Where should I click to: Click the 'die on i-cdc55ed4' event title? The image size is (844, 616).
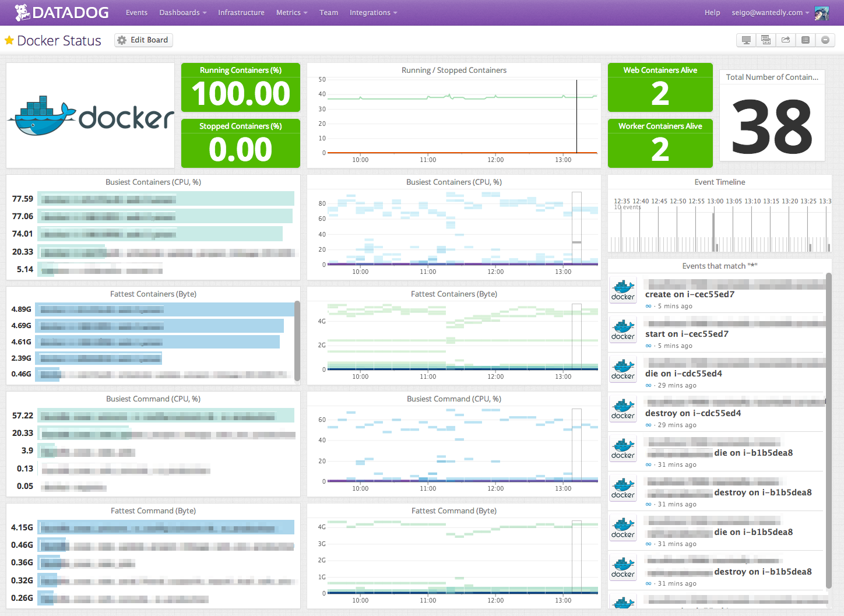point(683,373)
